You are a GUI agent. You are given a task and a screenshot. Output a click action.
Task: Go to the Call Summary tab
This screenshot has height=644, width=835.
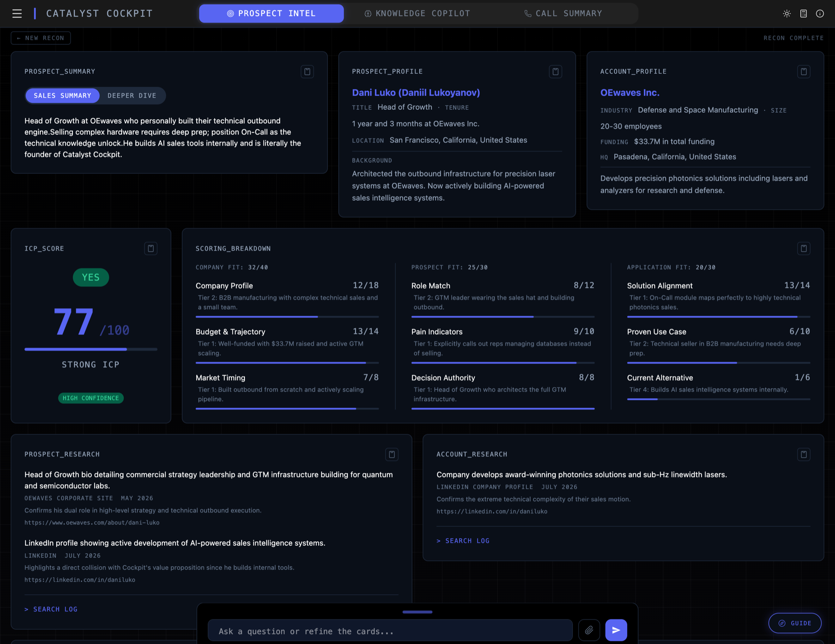click(563, 13)
